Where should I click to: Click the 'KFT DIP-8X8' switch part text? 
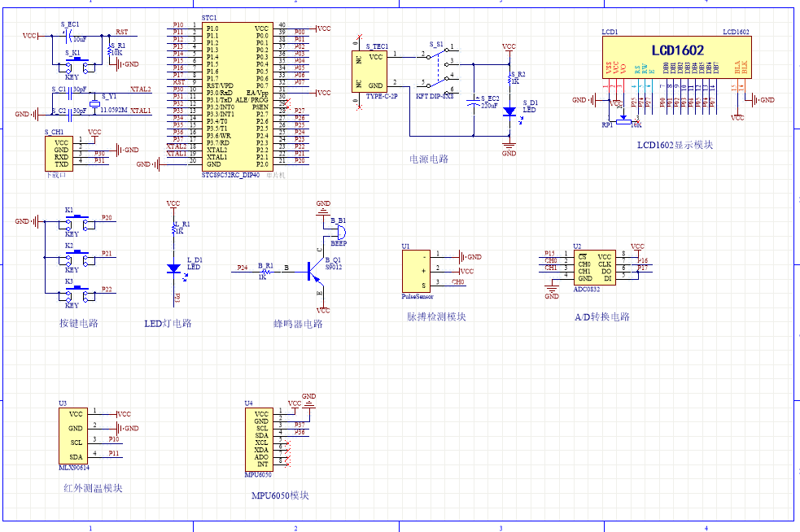pos(435,96)
